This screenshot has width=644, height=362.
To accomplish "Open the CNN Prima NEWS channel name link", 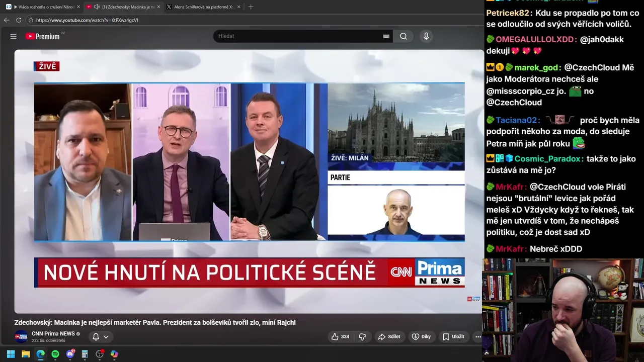I will click(53, 333).
